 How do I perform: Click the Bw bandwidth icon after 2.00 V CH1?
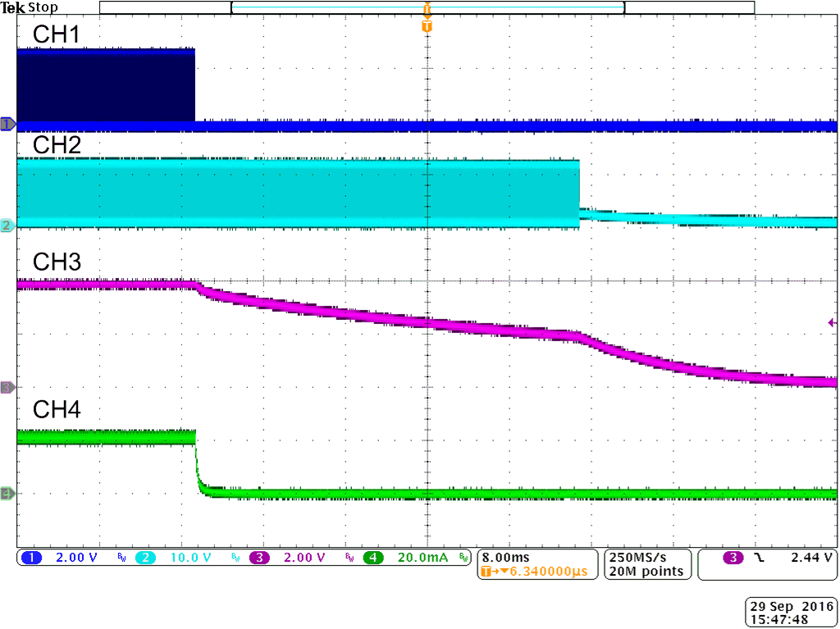pyautogui.click(x=121, y=558)
